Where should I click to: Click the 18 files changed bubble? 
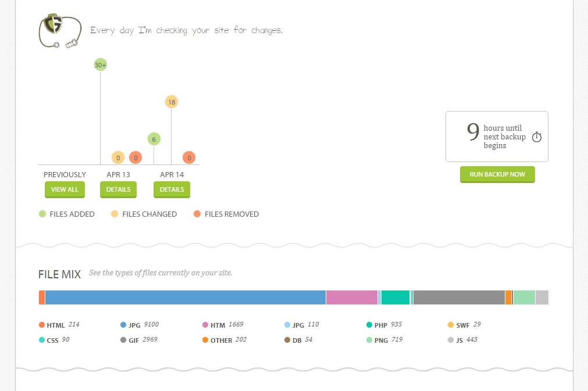click(x=172, y=102)
